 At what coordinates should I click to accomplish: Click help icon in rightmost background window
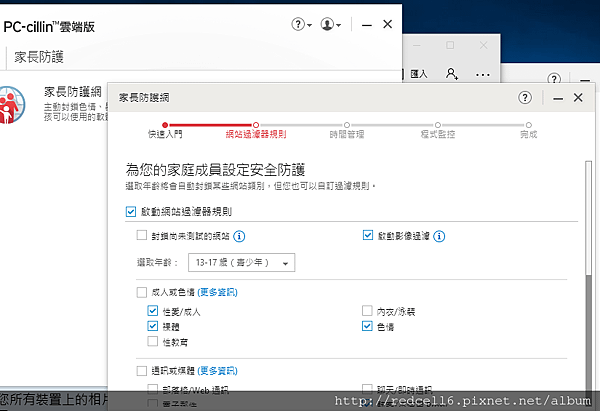click(x=554, y=79)
